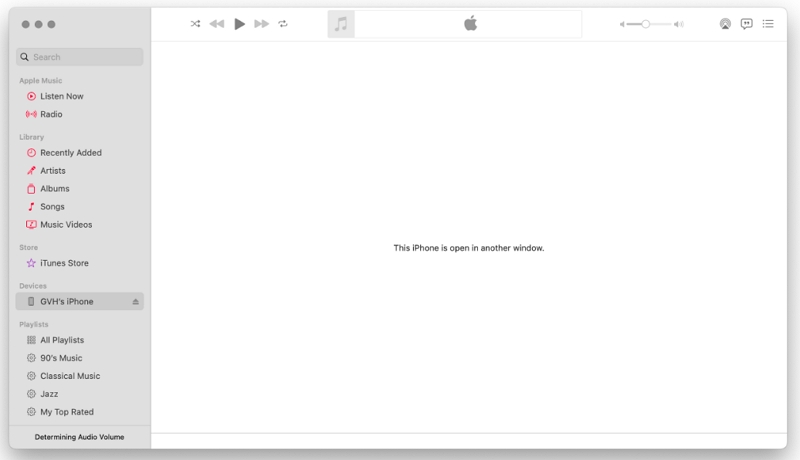The width and height of the screenshot is (800, 460).
Task: Close the Music window
Action: (26, 24)
